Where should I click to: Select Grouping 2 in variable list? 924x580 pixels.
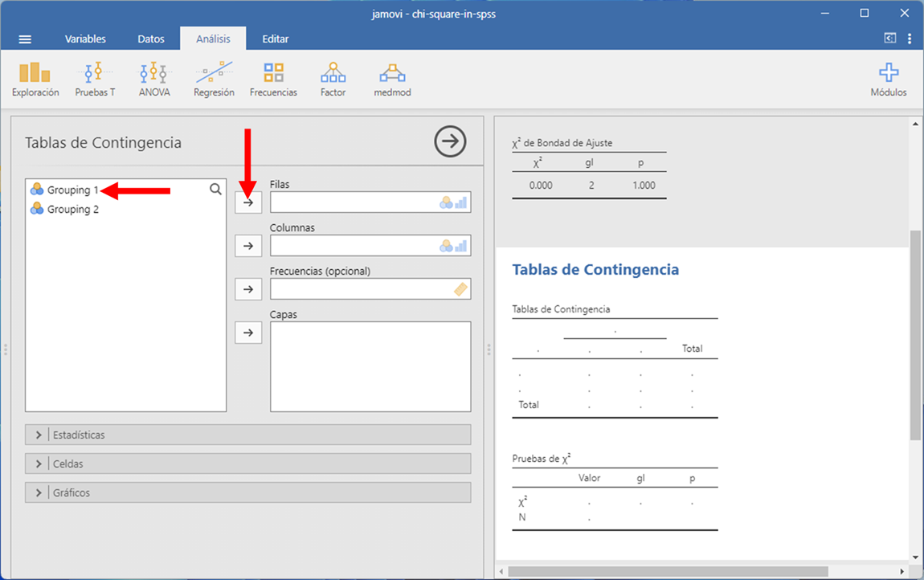click(x=72, y=210)
